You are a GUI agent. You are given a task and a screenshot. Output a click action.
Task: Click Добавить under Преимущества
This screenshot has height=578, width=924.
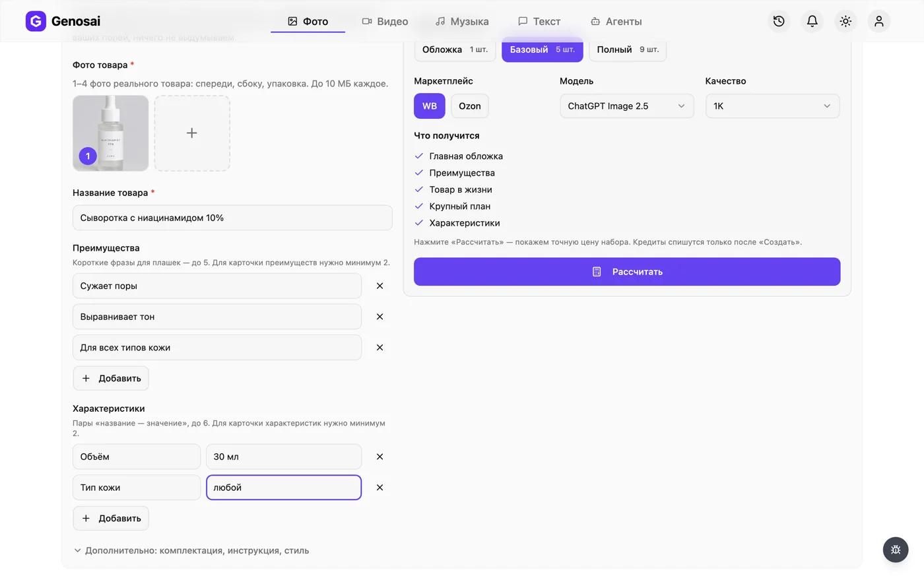tap(111, 378)
